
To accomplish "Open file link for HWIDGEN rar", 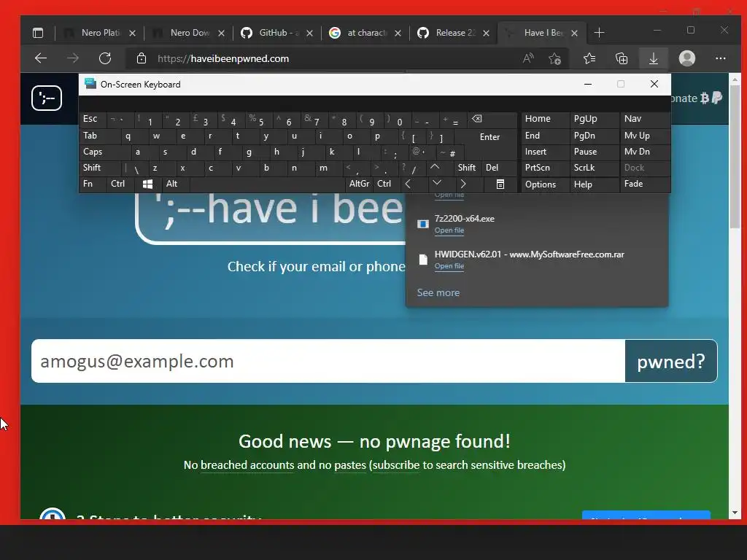I will pos(449,266).
